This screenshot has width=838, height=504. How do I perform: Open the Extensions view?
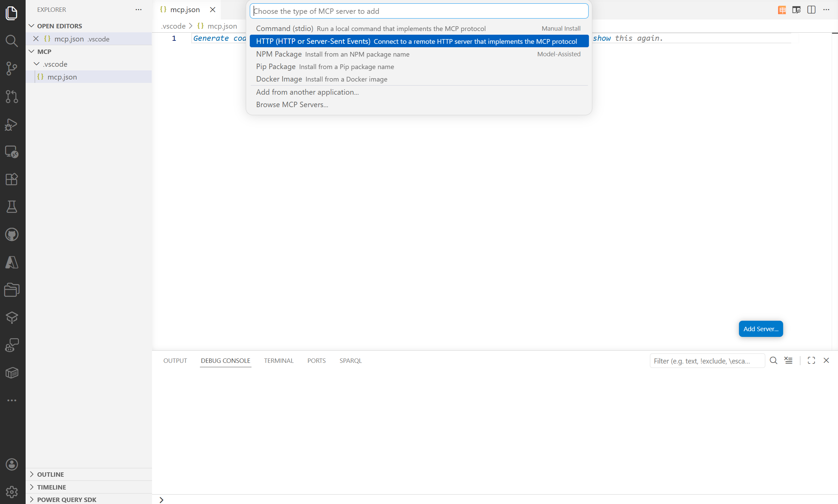tap(12, 179)
